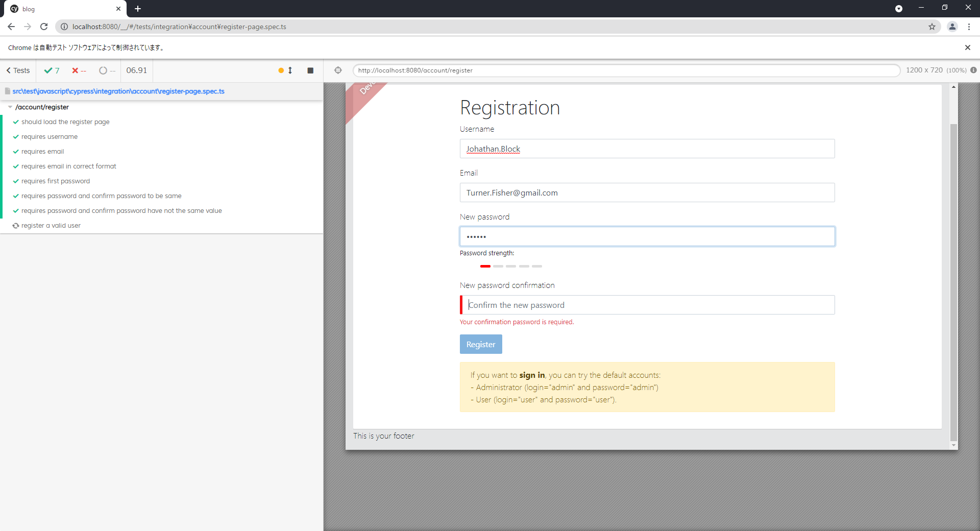
Task: Click the passed tests count
Action: point(52,70)
